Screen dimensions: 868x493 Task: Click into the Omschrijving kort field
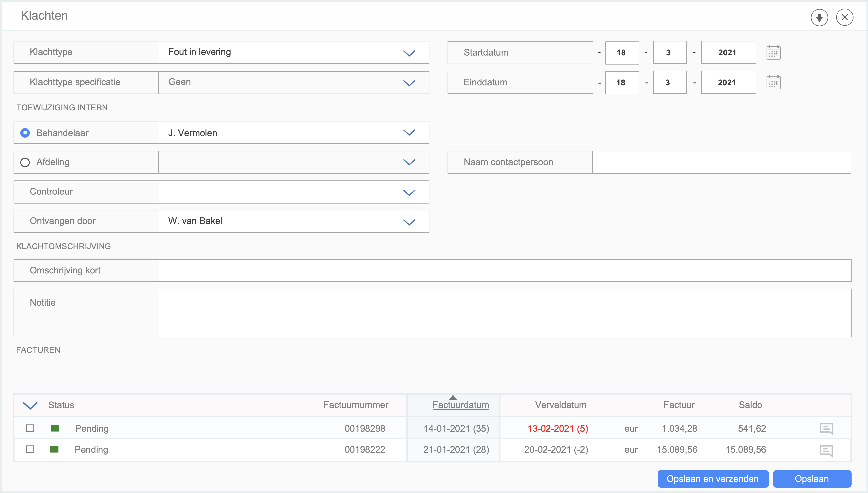505,271
